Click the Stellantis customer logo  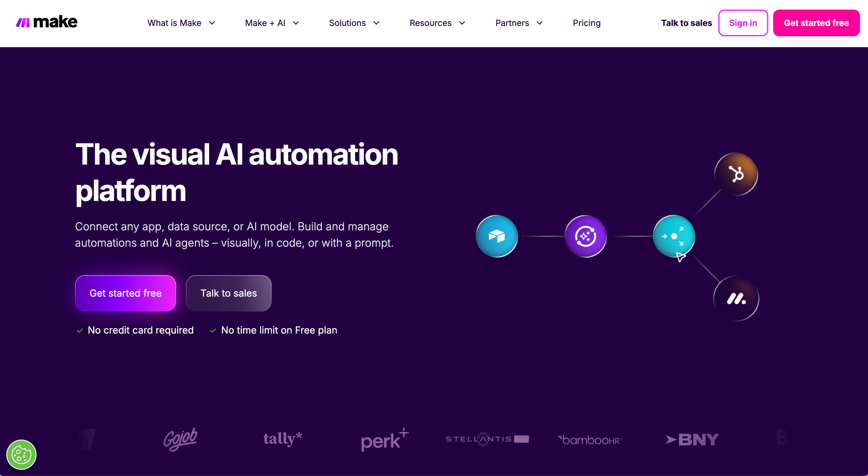tap(487, 439)
